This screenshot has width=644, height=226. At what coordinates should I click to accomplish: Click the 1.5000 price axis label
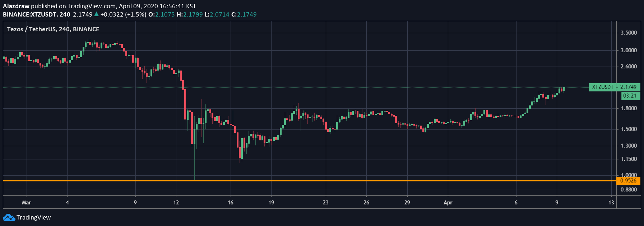(629, 129)
